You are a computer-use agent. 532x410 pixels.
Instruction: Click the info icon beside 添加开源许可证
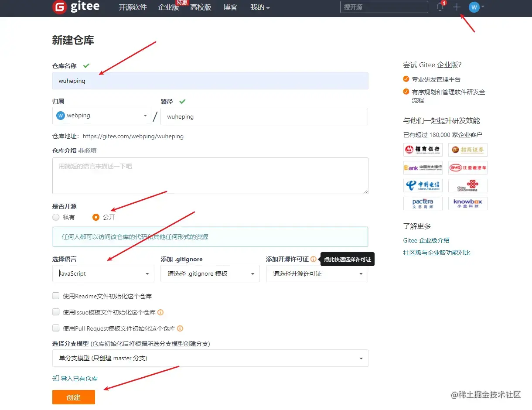pos(313,259)
